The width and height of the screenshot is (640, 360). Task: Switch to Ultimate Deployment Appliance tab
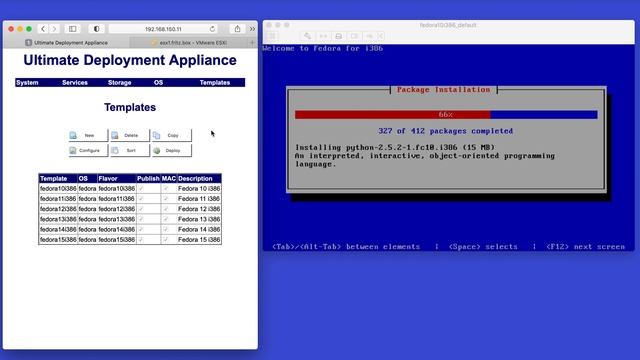(67, 42)
